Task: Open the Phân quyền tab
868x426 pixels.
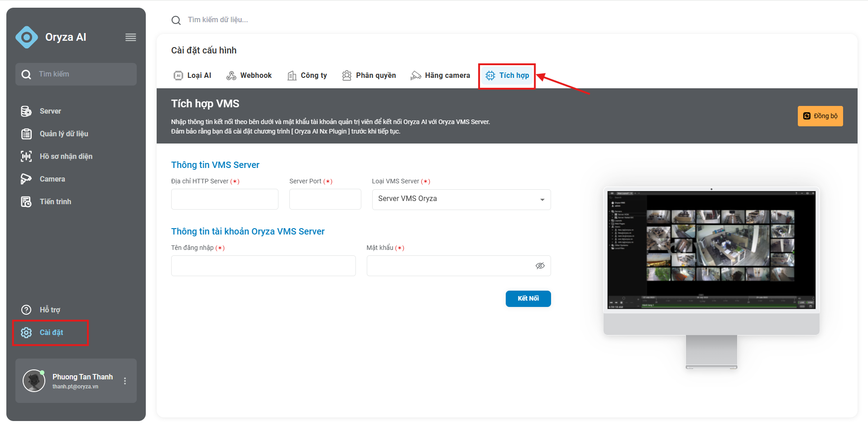Action: (369, 76)
